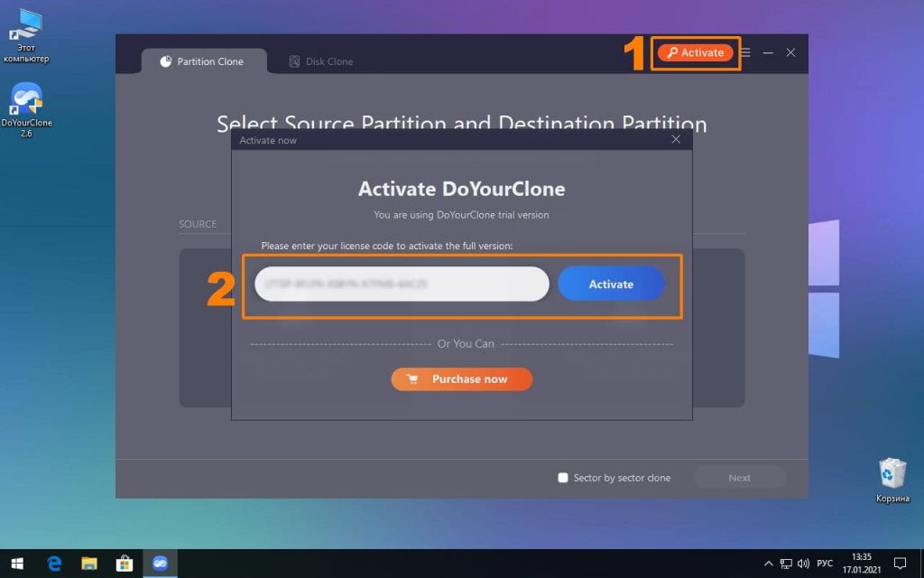Click DoYourClone icon in the taskbar
Viewport: 924px width, 578px height.
pyautogui.click(x=160, y=564)
